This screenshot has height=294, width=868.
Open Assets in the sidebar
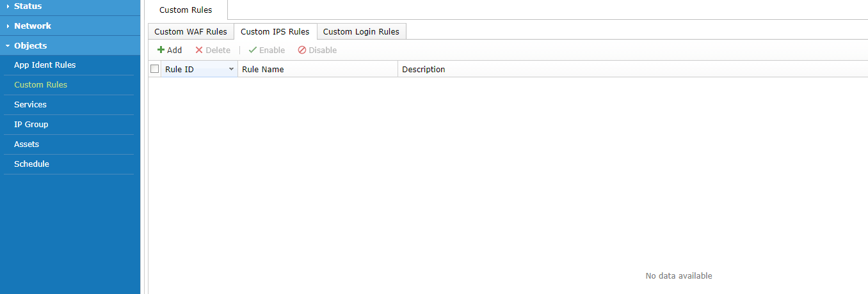pos(26,144)
